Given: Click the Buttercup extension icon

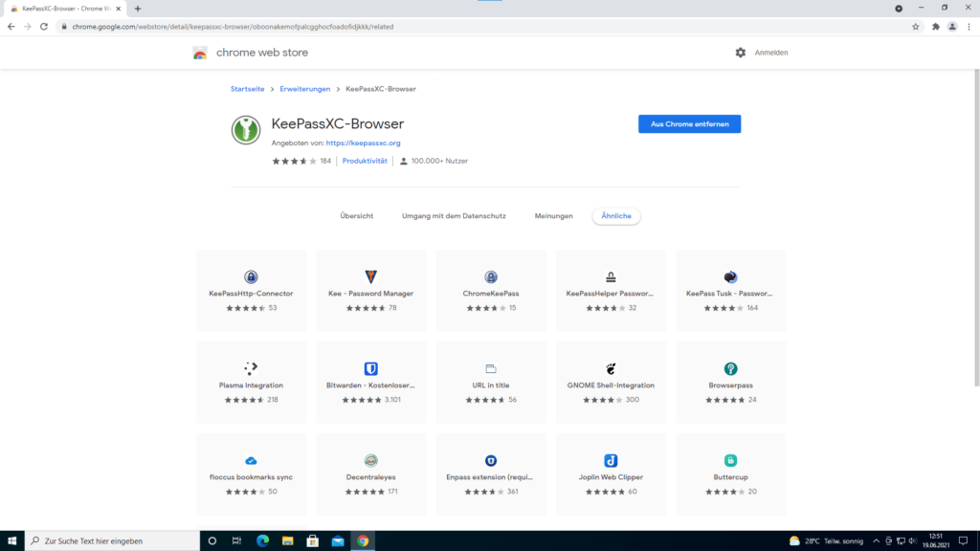Looking at the screenshot, I should (730, 460).
